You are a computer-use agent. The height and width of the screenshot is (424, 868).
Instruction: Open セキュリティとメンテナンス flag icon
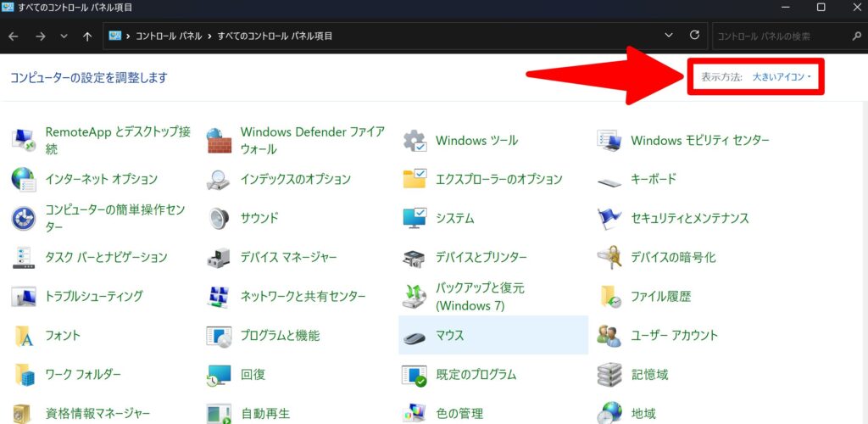609,219
